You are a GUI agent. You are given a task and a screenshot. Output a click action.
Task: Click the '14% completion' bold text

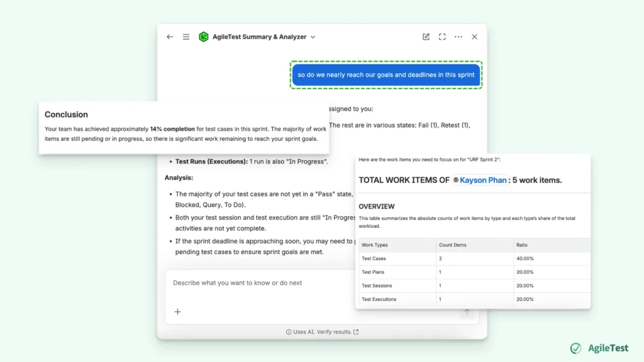[x=172, y=129]
